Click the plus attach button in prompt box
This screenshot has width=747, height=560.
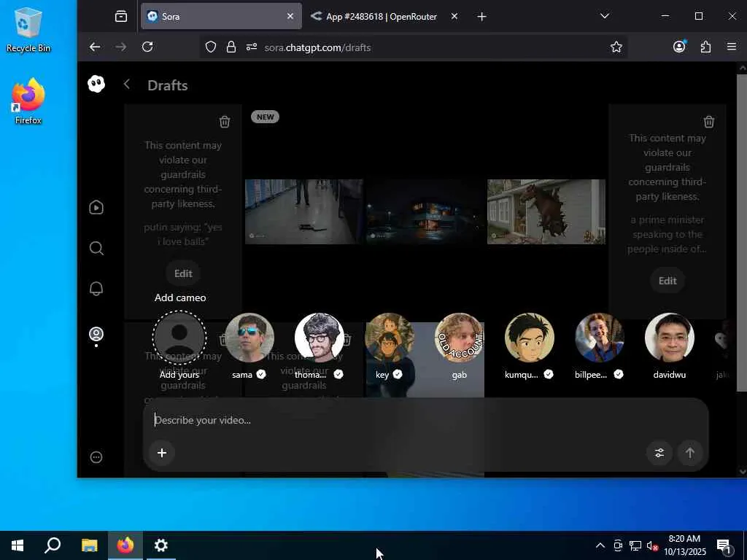pos(162,453)
